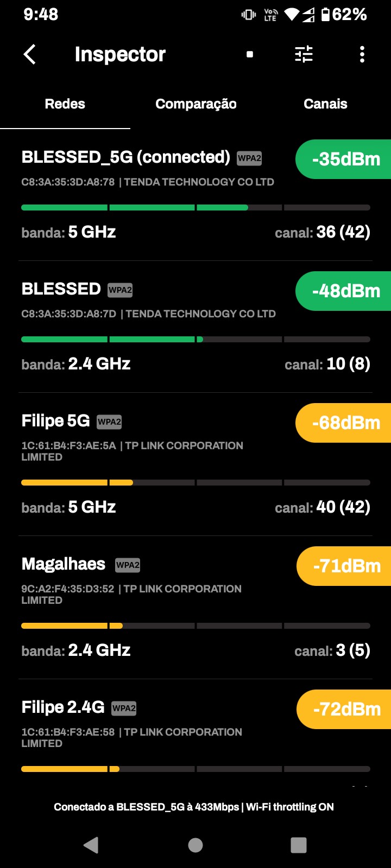This screenshot has width=391, height=868.
Task: Tap the yellow -68dBm signal badge
Action: pyautogui.click(x=345, y=423)
